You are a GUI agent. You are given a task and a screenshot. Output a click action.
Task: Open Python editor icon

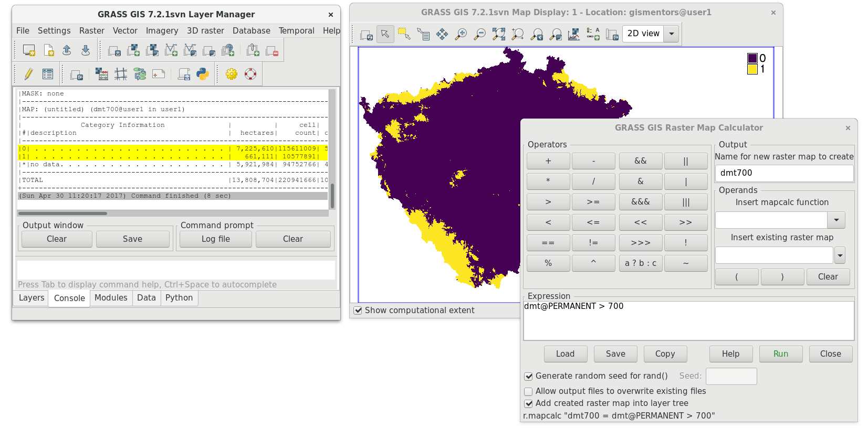click(x=203, y=74)
